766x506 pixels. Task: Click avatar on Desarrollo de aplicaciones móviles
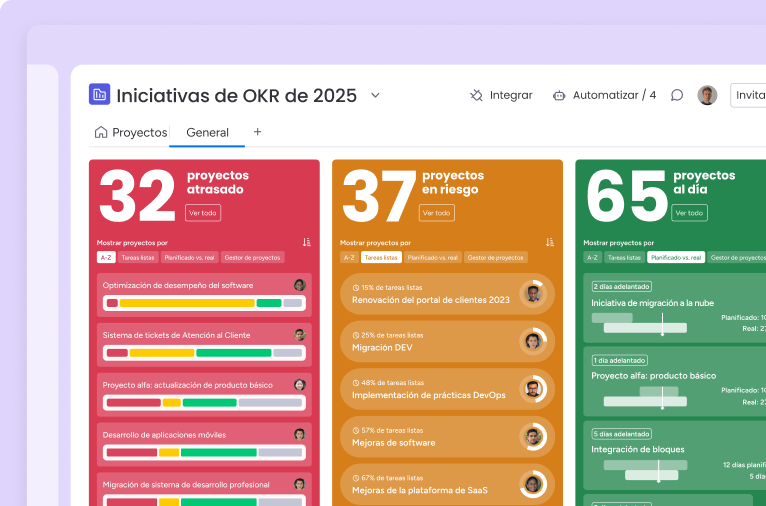300,434
